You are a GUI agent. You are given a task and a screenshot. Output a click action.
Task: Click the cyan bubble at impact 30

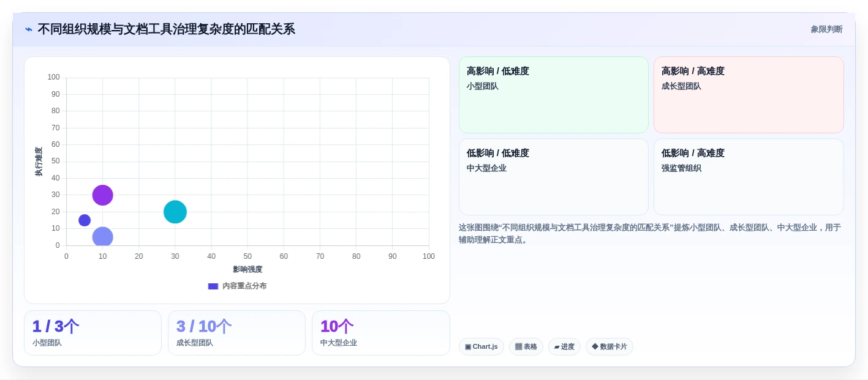tap(175, 212)
